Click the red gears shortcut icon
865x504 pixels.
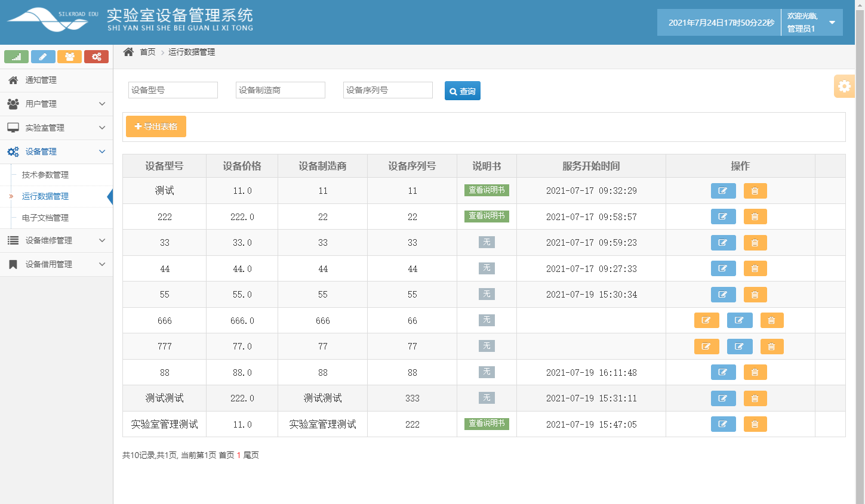click(96, 57)
